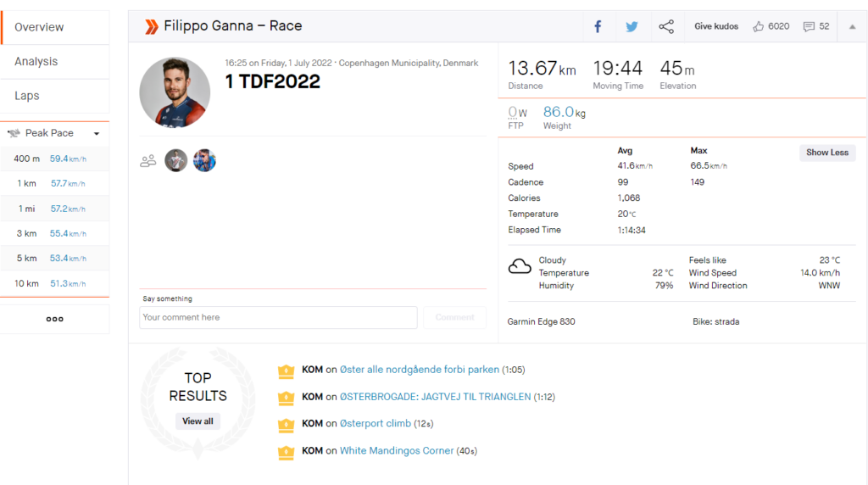Click View all top results
The height and width of the screenshot is (485, 868).
click(198, 421)
